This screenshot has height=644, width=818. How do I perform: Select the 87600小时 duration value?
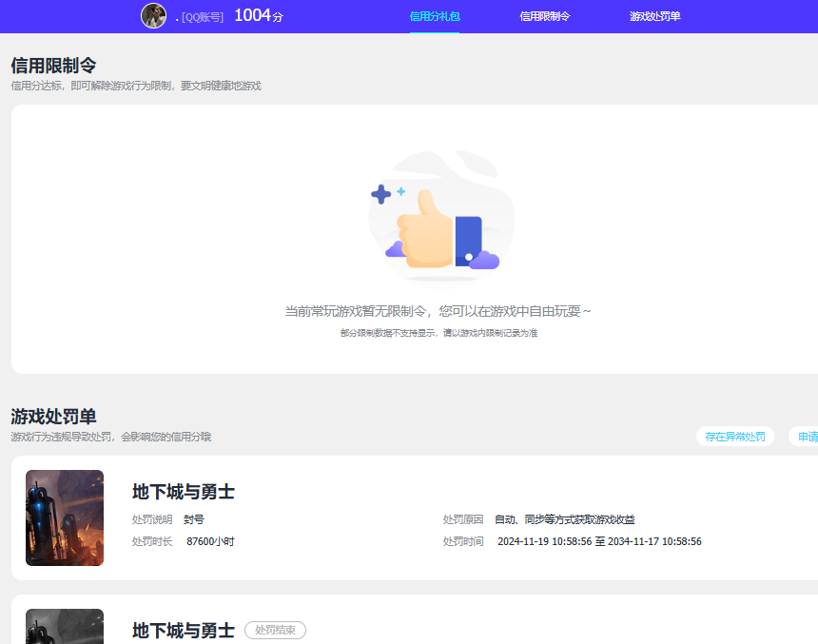tap(210, 541)
